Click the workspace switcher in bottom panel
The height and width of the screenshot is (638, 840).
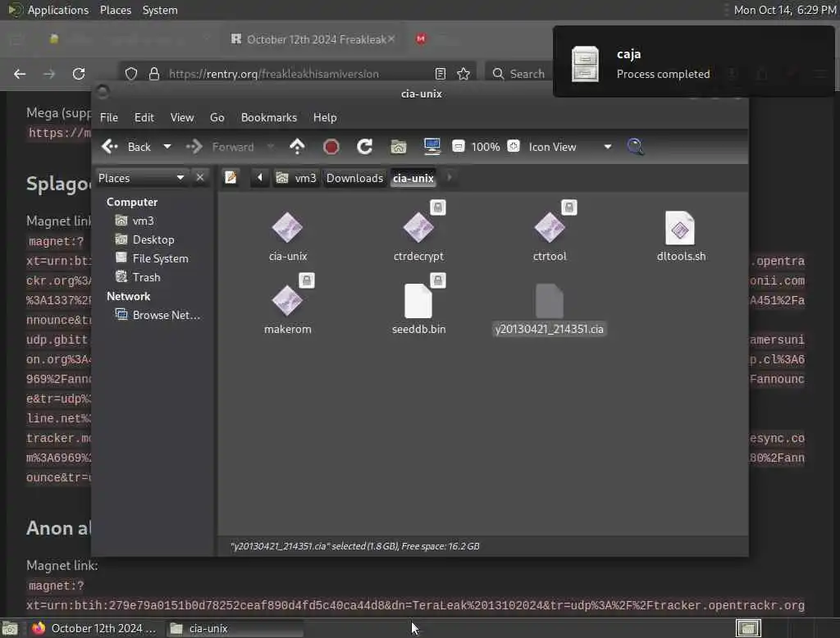(x=748, y=628)
